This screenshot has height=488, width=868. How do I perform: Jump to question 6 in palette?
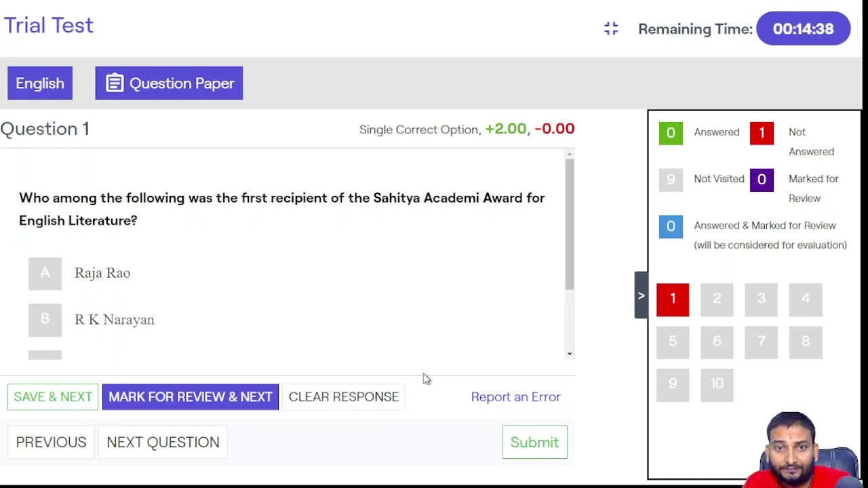pyautogui.click(x=717, y=342)
